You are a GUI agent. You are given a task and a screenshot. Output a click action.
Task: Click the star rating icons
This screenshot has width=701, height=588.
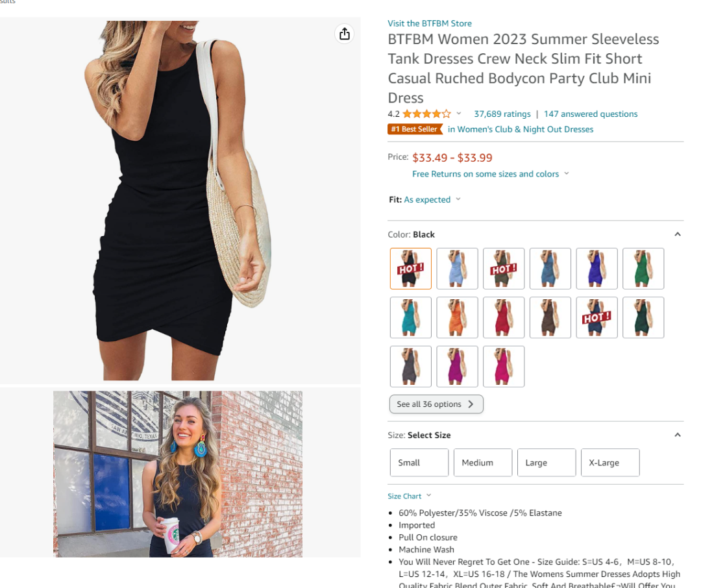[426, 114]
